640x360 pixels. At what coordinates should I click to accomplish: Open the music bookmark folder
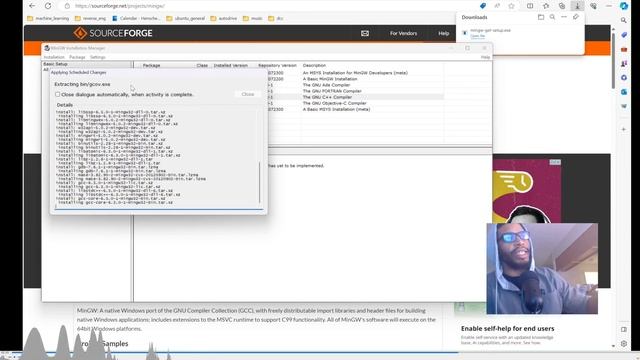pyautogui.click(x=253, y=18)
